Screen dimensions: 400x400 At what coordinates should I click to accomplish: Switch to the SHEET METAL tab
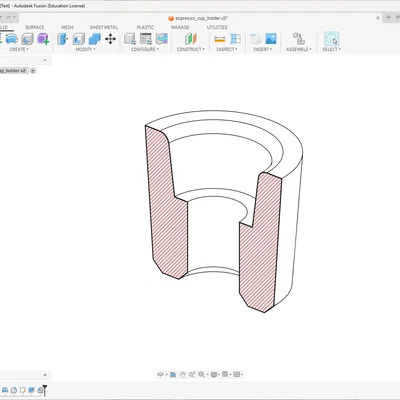[104, 27]
